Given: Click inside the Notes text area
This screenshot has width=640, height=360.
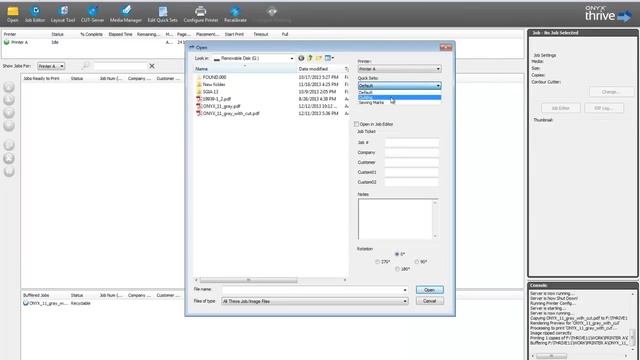Looking at the screenshot, I should (x=395, y=219).
